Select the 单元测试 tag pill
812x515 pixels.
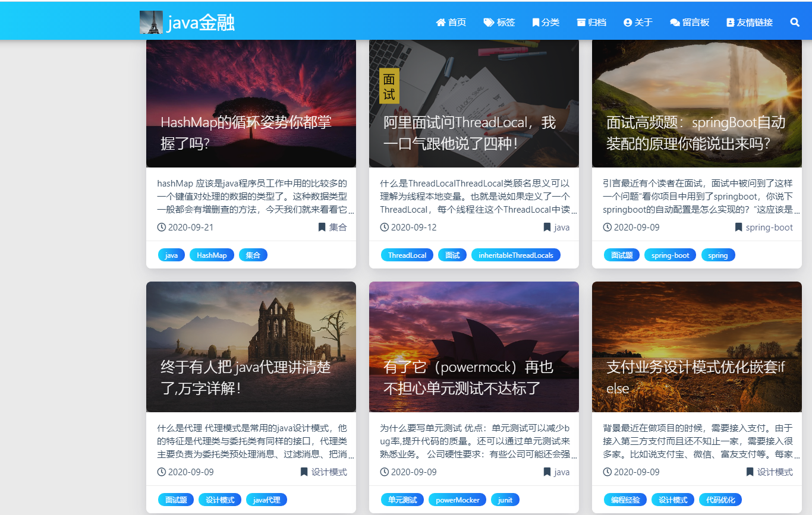click(x=402, y=500)
